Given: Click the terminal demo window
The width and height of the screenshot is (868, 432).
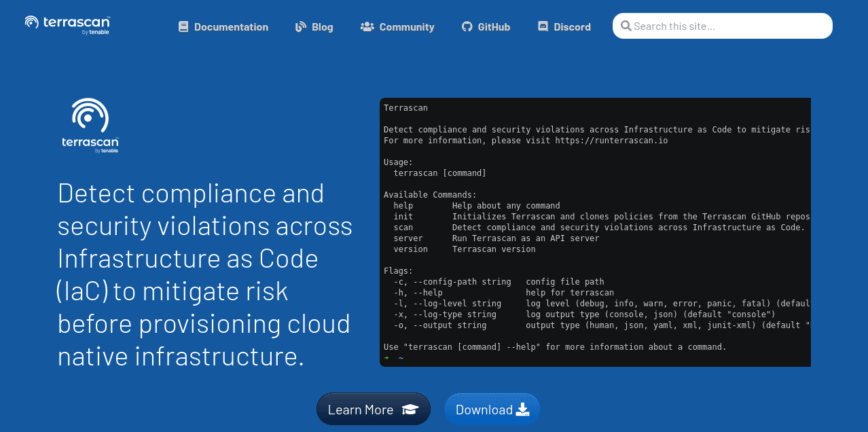Looking at the screenshot, I should [x=595, y=232].
